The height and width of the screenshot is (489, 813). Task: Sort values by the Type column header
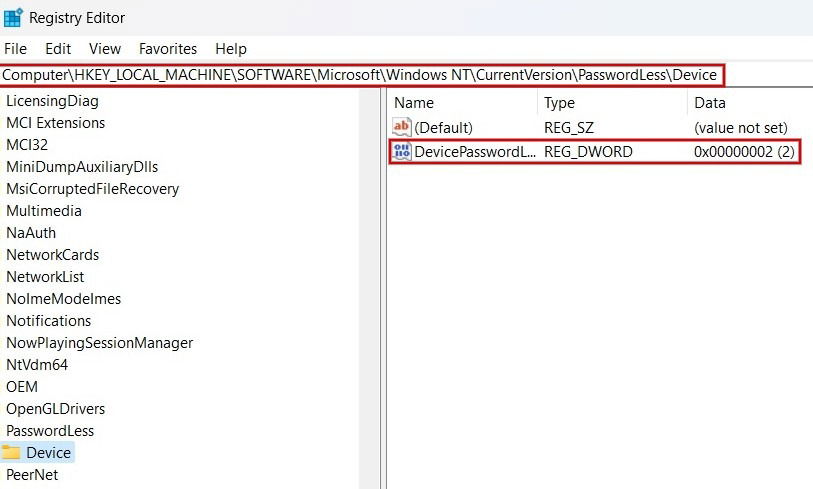[x=613, y=103]
